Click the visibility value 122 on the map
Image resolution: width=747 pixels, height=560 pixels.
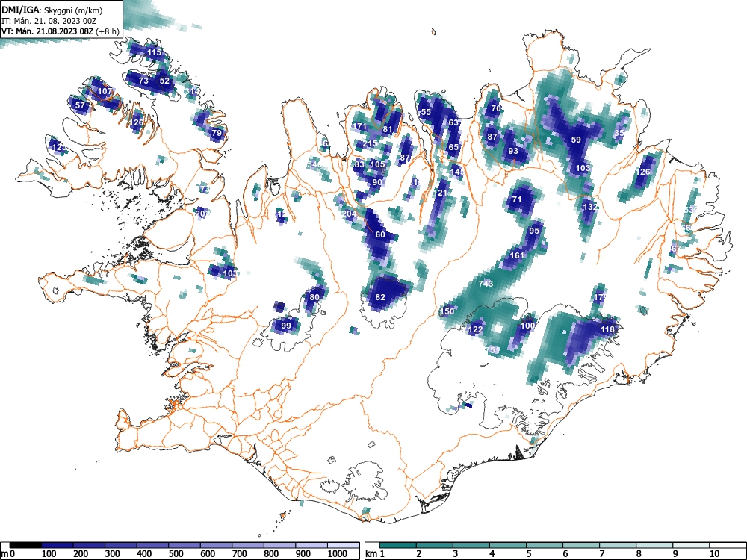pos(476,329)
